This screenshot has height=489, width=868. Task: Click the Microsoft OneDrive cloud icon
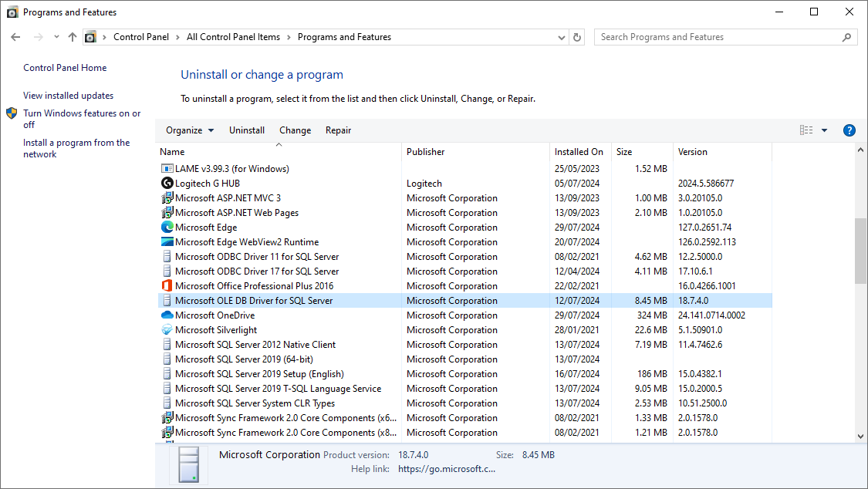click(x=167, y=315)
